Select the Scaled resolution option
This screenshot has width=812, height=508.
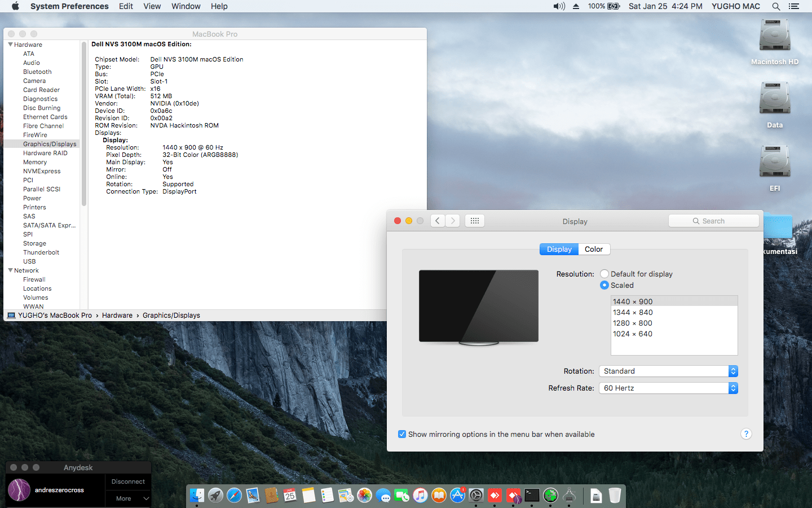pos(604,285)
